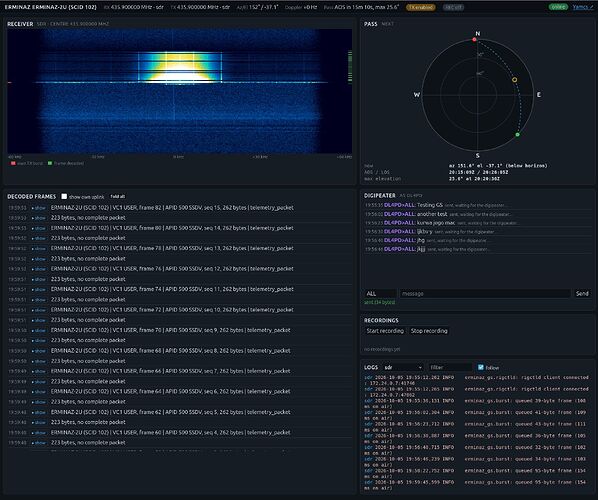Stop recording in Recordings panel

pyautogui.click(x=429, y=331)
